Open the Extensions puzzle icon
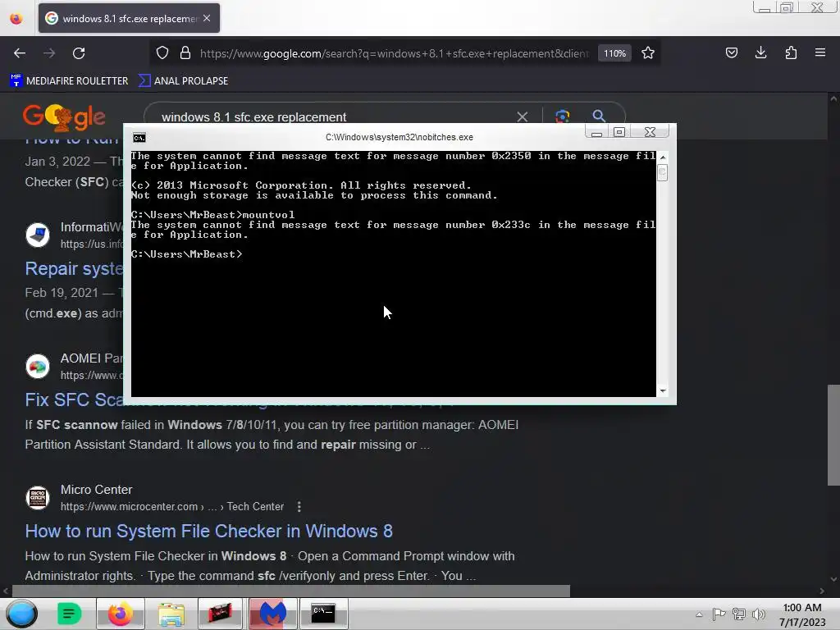Image resolution: width=840 pixels, height=630 pixels. point(791,52)
